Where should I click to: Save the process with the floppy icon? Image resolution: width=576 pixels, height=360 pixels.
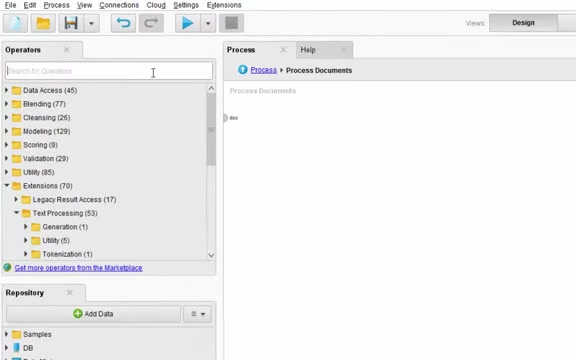tap(71, 23)
